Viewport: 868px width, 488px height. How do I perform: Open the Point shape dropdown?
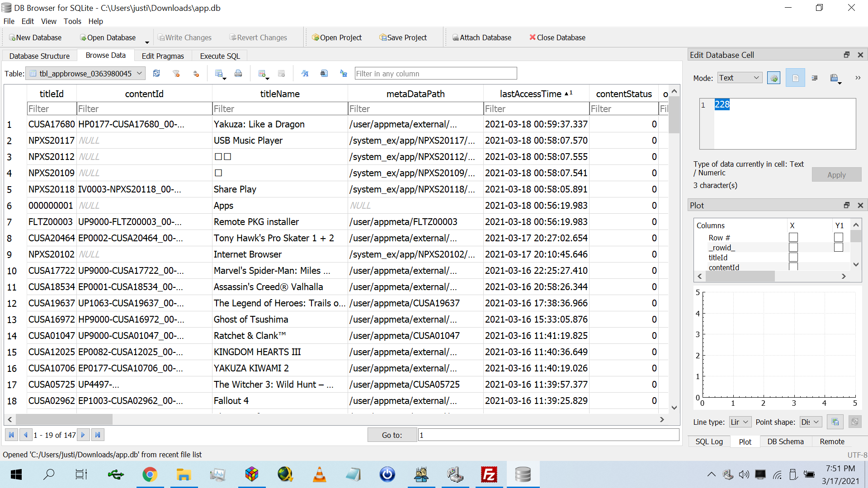tap(810, 422)
